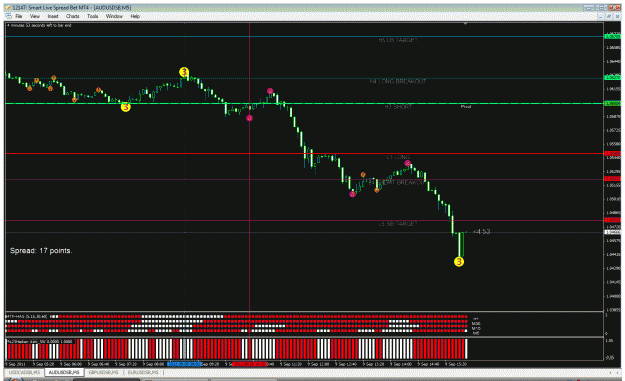Click the magenta marker above the pivot line

tap(270, 91)
